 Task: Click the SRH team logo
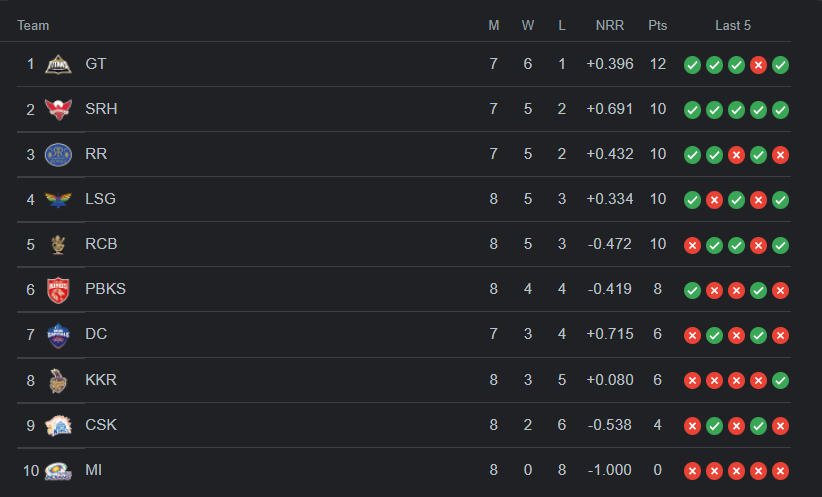point(59,109)
